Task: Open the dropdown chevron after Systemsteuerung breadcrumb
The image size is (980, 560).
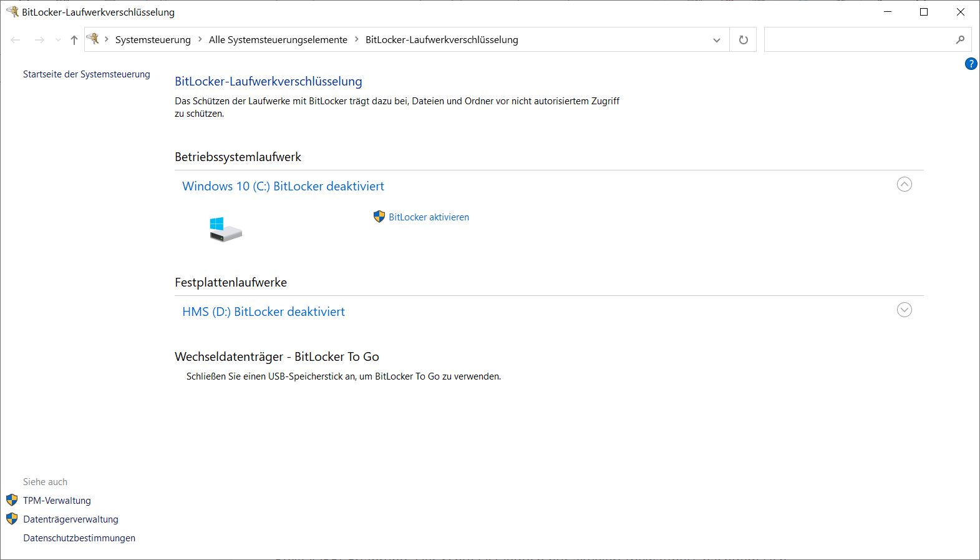Action: (200, 39)
